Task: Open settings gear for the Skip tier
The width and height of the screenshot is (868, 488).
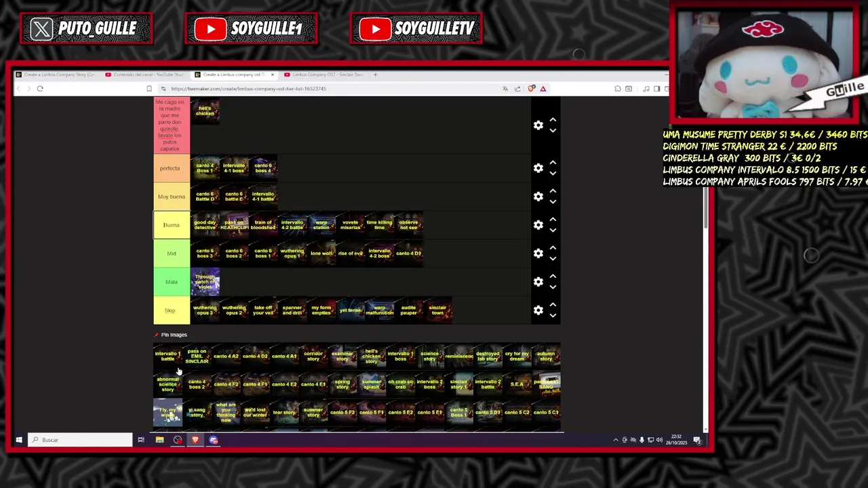Action: 538,310
